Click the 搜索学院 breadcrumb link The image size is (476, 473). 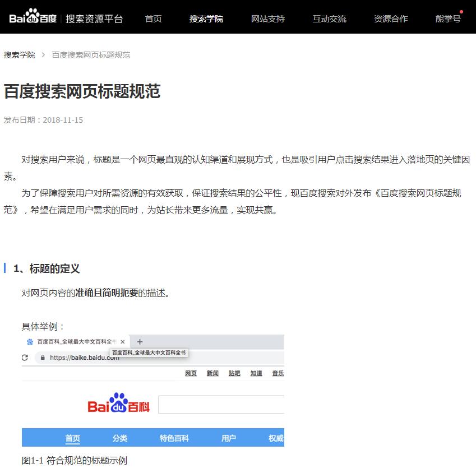pyautogui.click(x=20, y=55)
